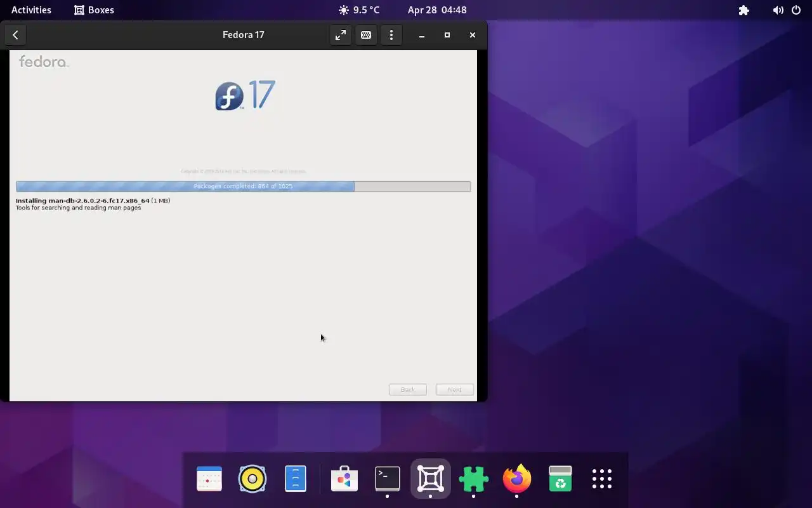Open the clock showing Apr 28 04:48
812x508 pixels.
coord(437,10)
